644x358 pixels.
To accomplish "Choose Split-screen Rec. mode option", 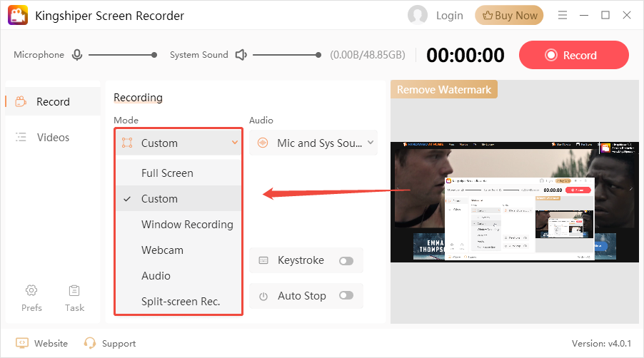I will coord(178,302).
